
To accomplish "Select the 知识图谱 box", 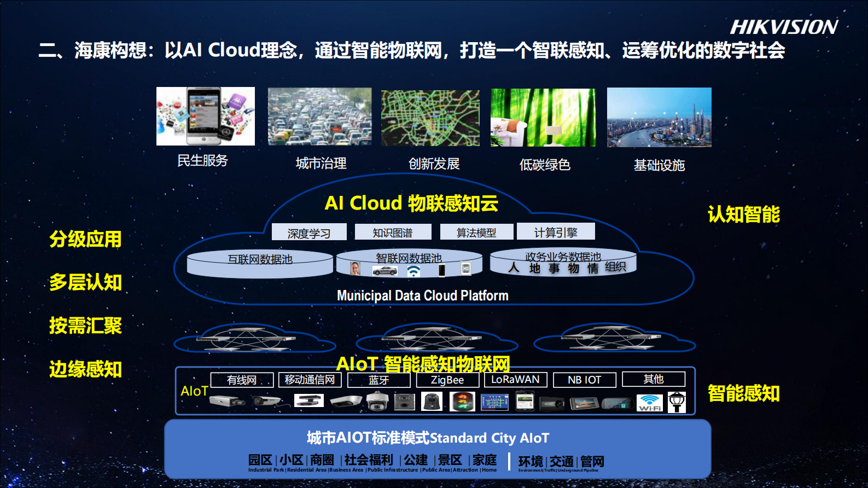I will click(x=393, y=231).
